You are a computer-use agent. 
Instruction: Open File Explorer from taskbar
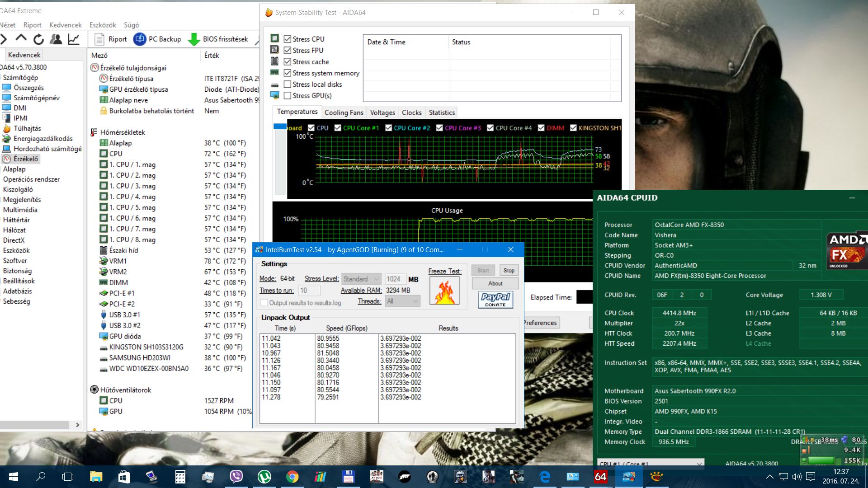tap(96, 477)
